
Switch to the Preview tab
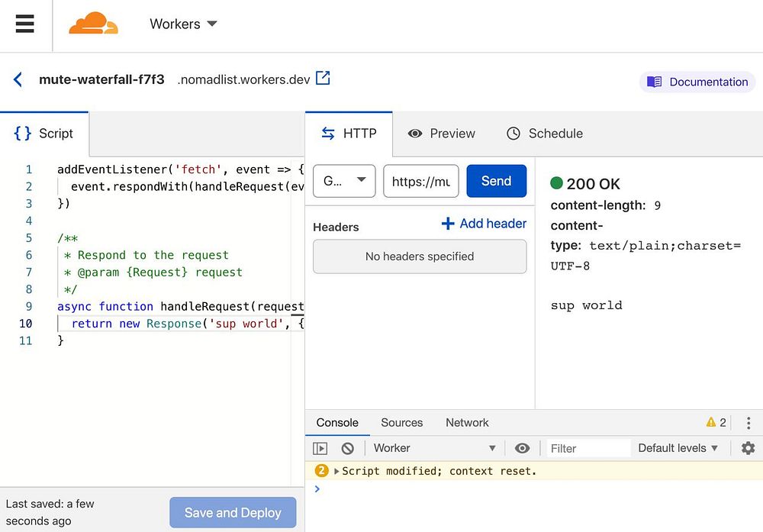tap(442, 134)
